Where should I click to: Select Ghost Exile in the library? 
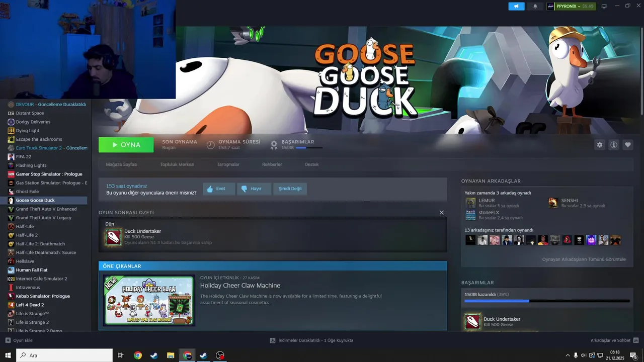[27, 192]
